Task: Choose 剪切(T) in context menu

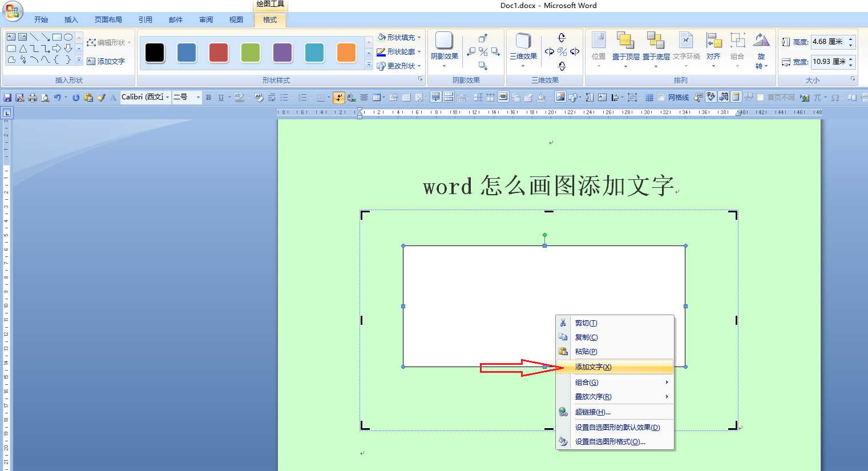Action: (615, 323)
